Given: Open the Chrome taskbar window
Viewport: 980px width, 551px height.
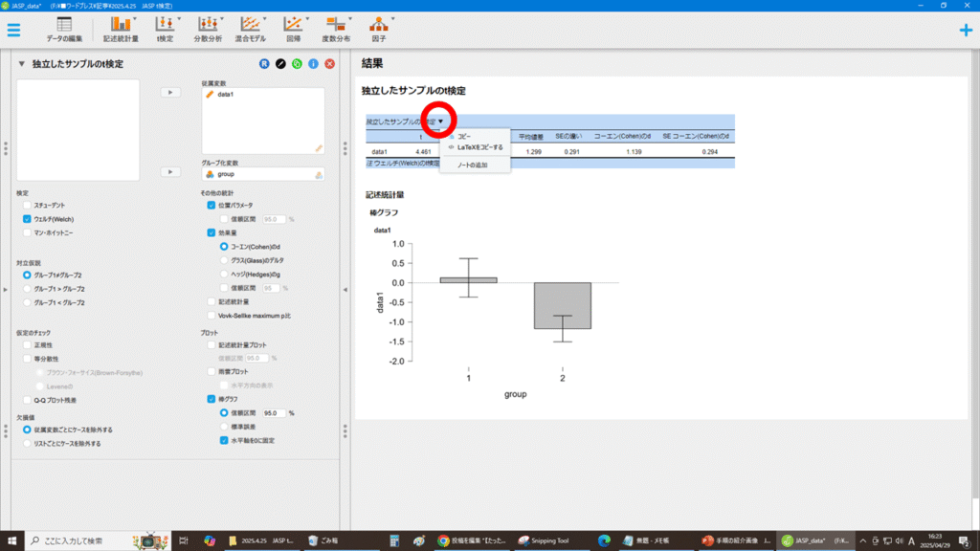Looking at the screenshot, I should point(472,541).
